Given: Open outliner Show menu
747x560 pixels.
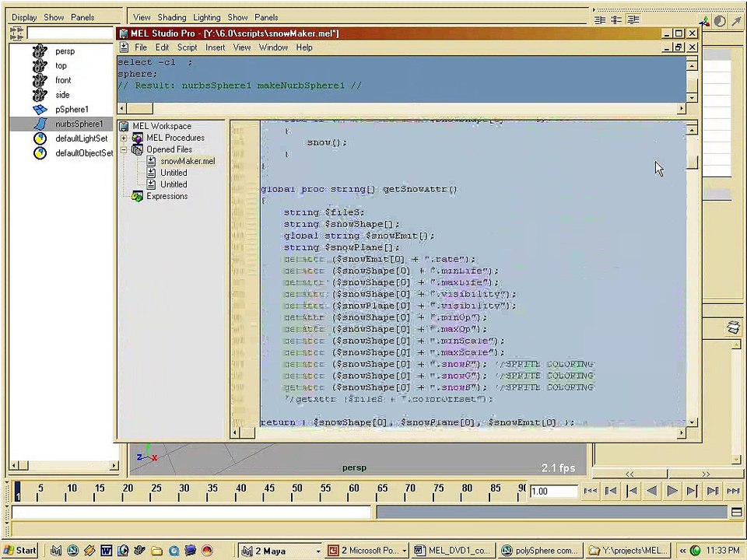Looking at the screenshot, I should tap(54, 17).
